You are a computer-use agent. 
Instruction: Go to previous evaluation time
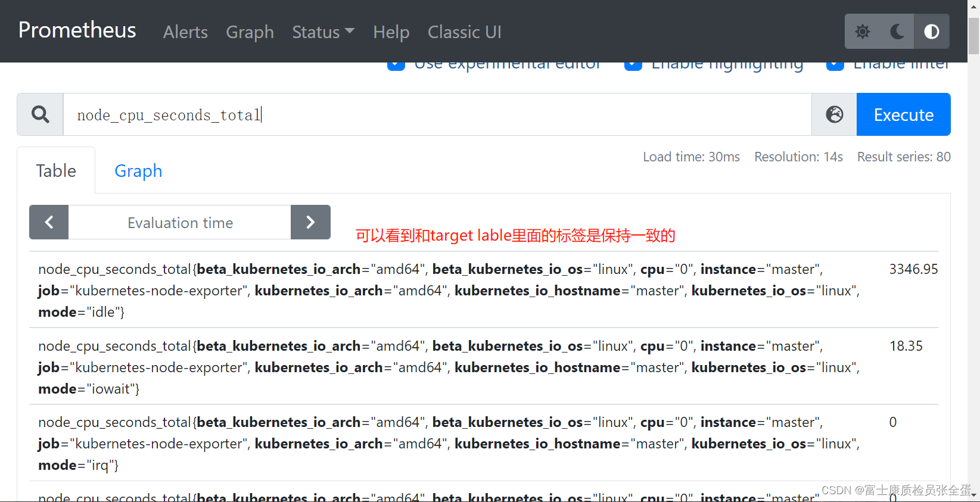tap(49, 222)
